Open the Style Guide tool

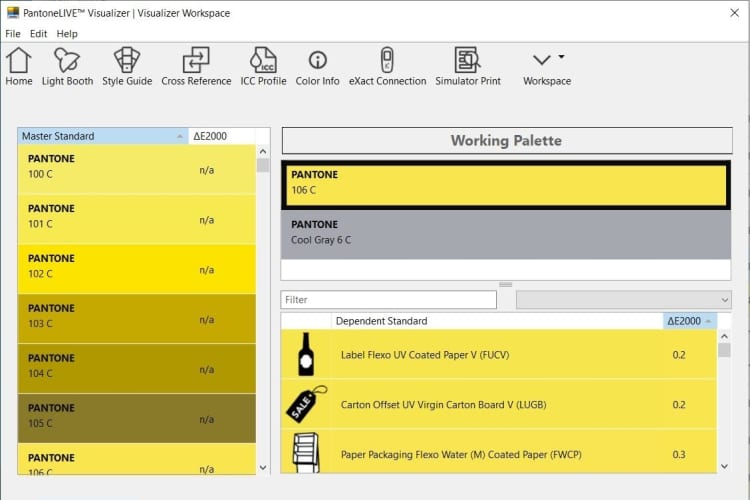pyautogui.click(x=127, y=67)
